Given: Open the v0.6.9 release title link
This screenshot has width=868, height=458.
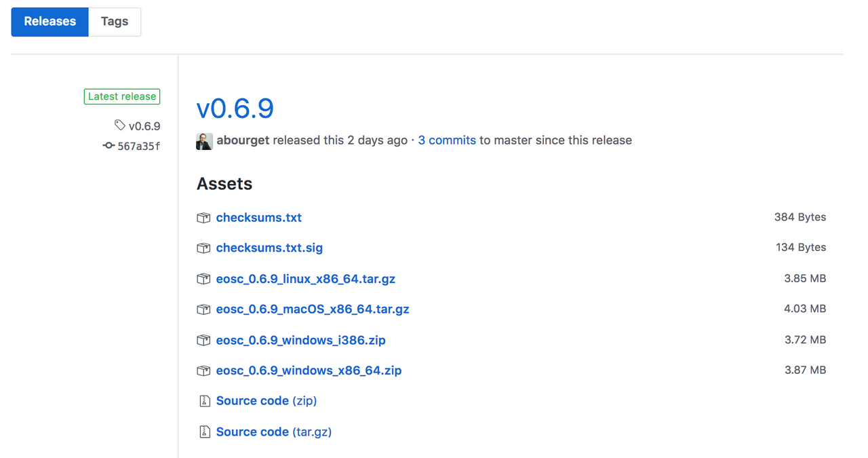Looking at the screenshot, I should coord(235,109).
